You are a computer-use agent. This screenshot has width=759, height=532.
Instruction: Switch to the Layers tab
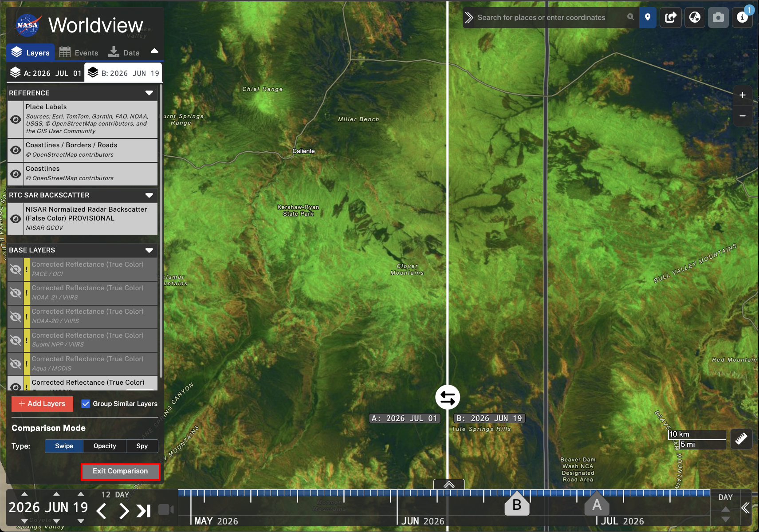coord(31,52)
